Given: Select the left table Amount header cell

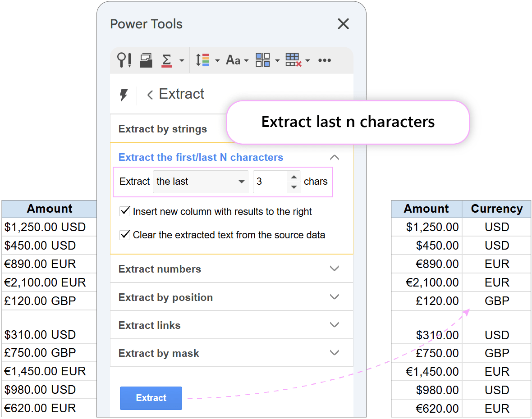Looking at the screenshot, I should point(50,209).
